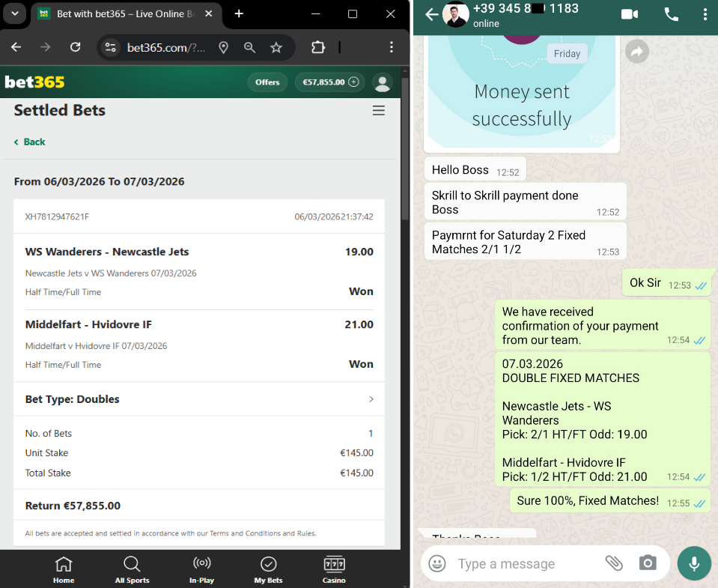Open Chrome tab search dropdown
This screenshot has height=588, width=718.
click(14, 14)
